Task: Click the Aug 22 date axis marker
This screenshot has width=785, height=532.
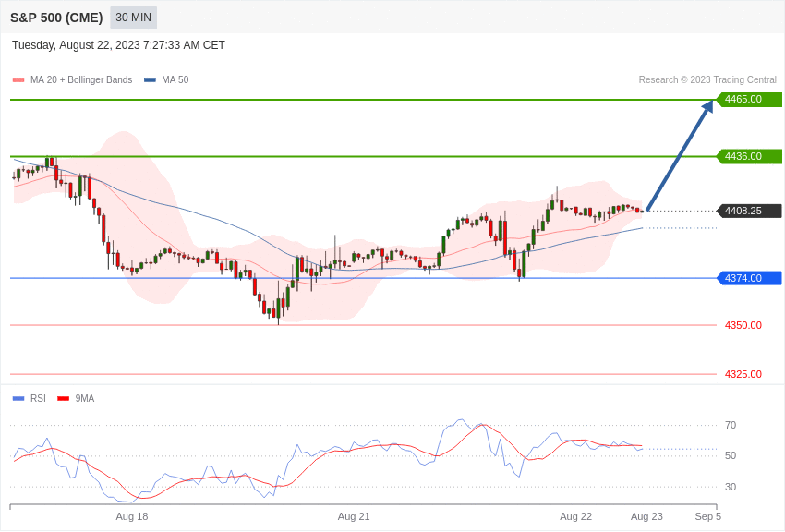Action: coord(575,517)
